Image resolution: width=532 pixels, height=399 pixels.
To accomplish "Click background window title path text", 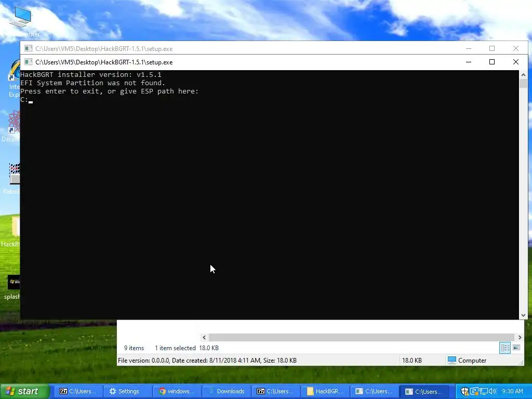I will (x=104, y=48).
